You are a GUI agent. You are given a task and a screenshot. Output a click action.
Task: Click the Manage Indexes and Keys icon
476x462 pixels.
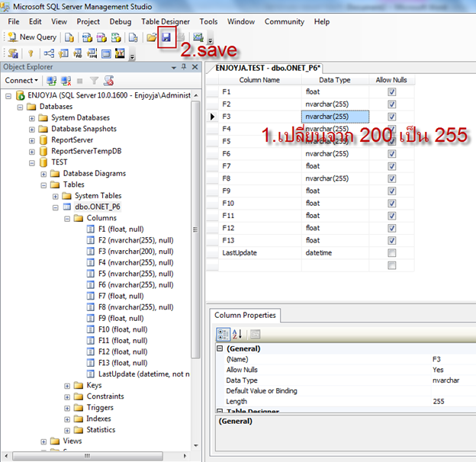(63, 53)
